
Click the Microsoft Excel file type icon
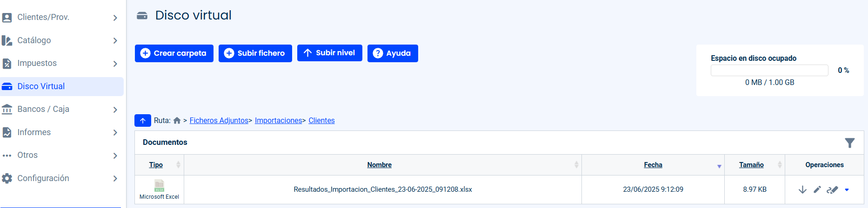click(159, 186)
